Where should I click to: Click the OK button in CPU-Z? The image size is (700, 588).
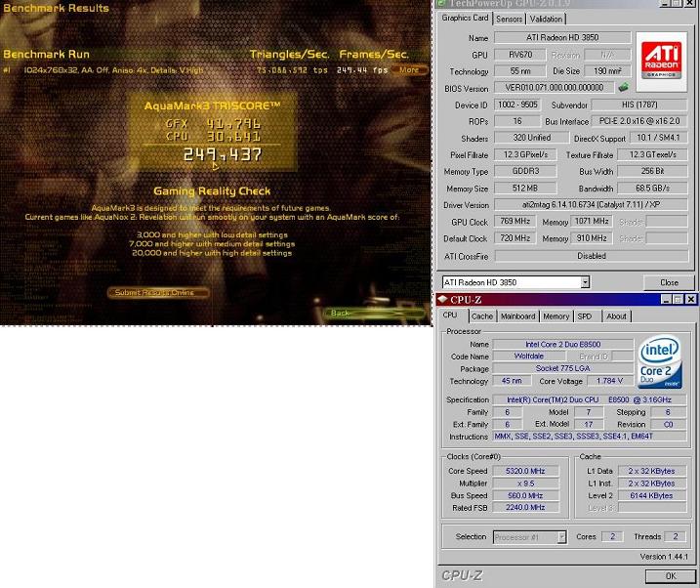coord(670,576)
